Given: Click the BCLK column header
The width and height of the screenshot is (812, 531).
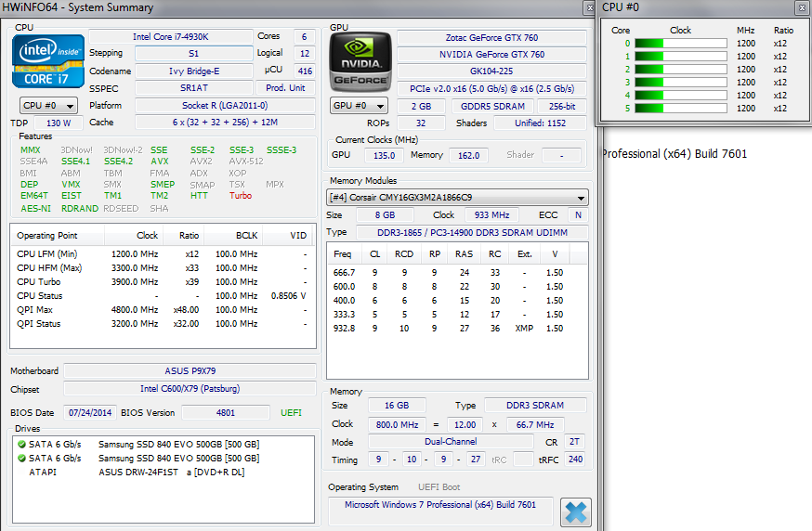Looking at the screenshot, I should [234, 236].
